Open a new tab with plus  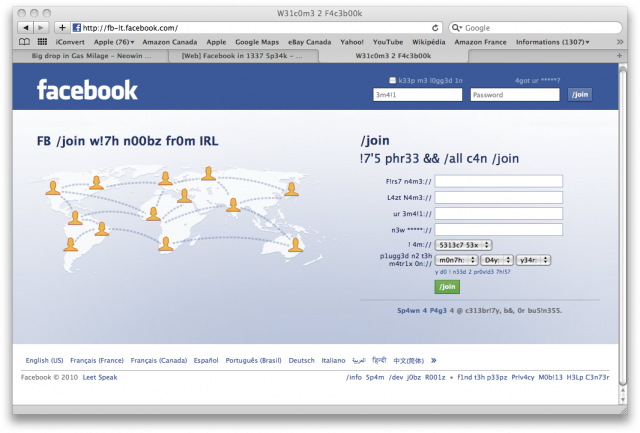619,56
